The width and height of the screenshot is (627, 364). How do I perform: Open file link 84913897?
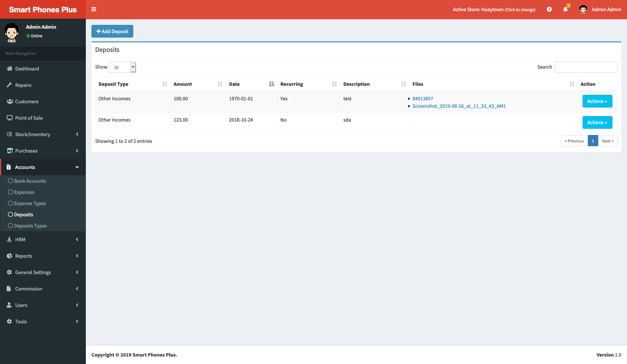click(x=423, y=99)
